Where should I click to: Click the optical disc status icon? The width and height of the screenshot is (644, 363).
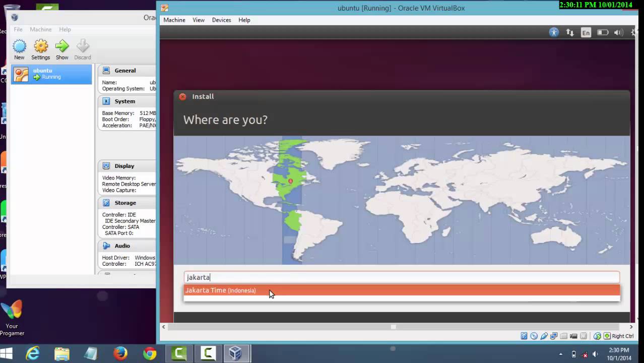point(534,336)
